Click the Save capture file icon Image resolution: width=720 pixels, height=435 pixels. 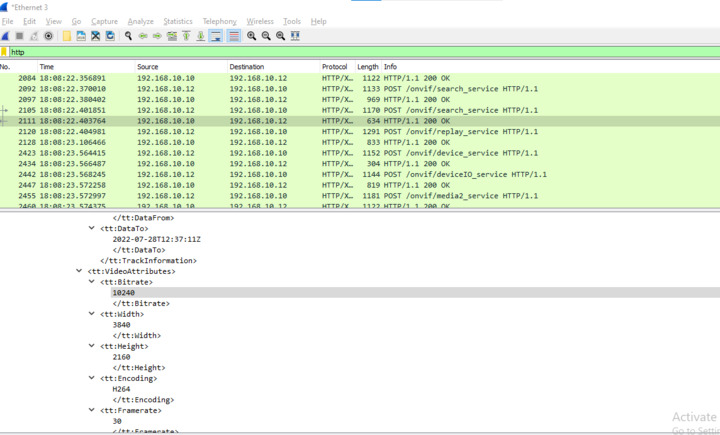[80, 36]
